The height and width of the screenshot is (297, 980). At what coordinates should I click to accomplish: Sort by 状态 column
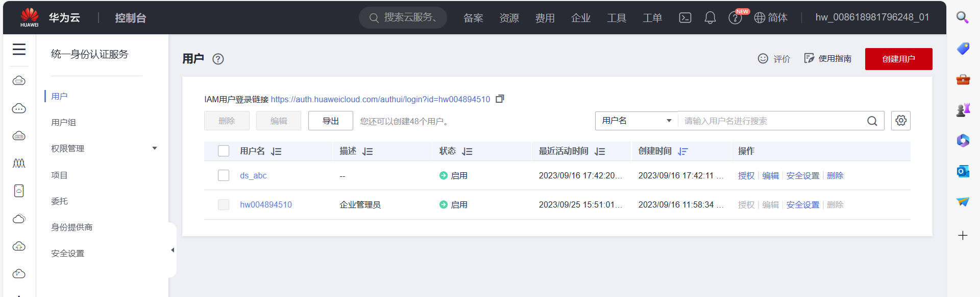pyautogui.click(x=467, y=151)
